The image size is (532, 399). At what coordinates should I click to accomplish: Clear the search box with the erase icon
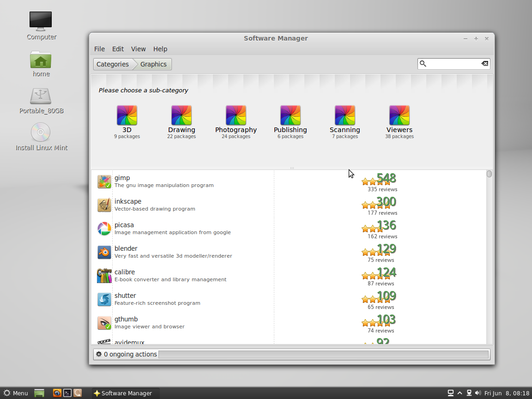coord(484,63)
